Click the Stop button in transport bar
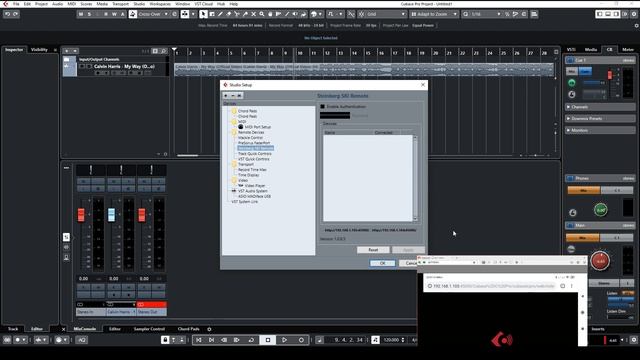The height and width of the screenshot is (360, 640). coord(268,340)
